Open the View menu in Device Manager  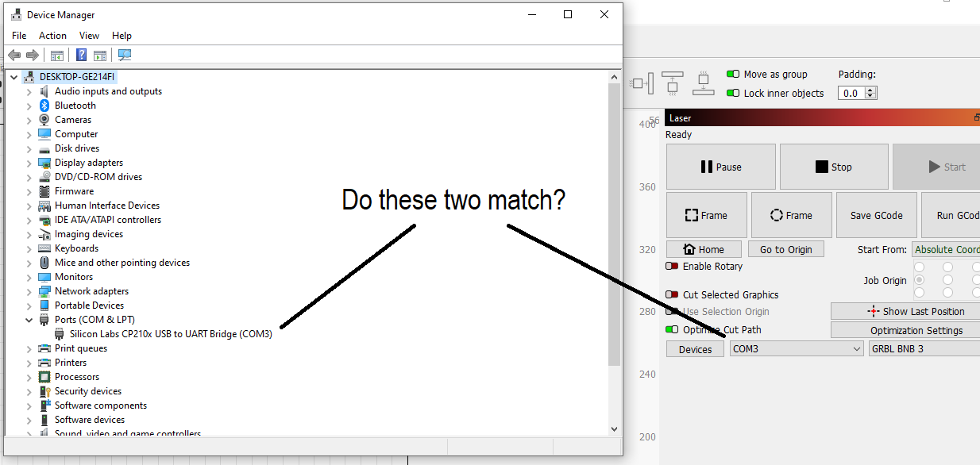click(x=88, y=35)
